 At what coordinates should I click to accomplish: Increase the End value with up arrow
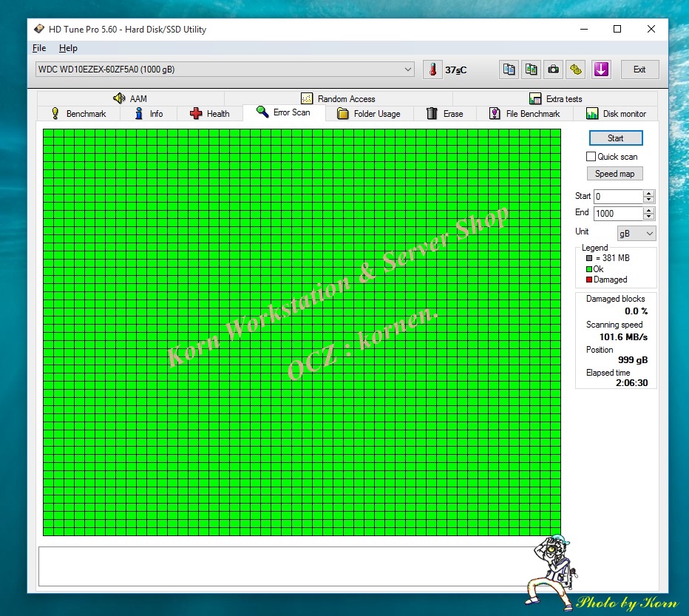coord(648,210)
